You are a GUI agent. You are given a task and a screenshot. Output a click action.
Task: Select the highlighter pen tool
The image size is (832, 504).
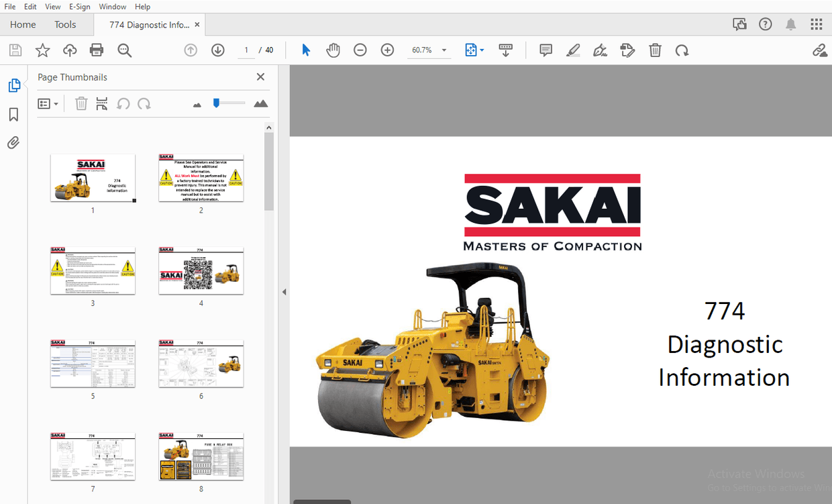click(573, 50)
